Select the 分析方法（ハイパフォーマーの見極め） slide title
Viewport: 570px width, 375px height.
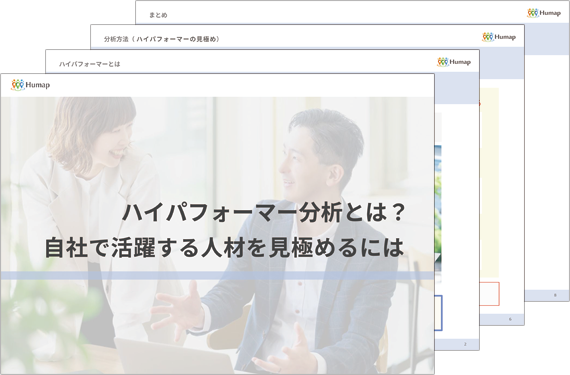[x=162, y=39]
